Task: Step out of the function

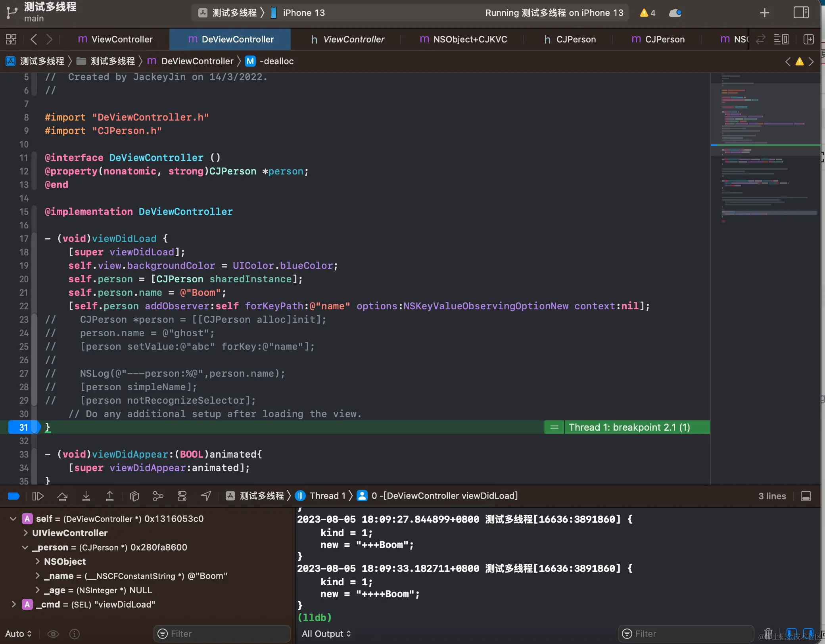Action: [x=110, y=496]
